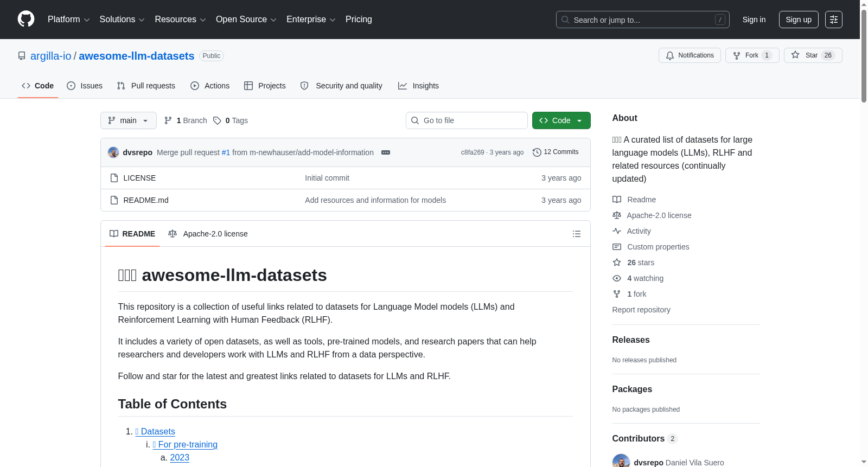Expand the Resources menu
The width and height of the screenshot is (868, 467).
[x=180, y=20]
